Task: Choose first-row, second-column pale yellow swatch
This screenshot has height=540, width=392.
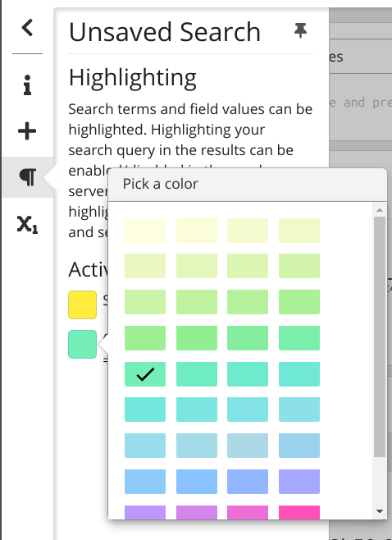Action: 197,231
